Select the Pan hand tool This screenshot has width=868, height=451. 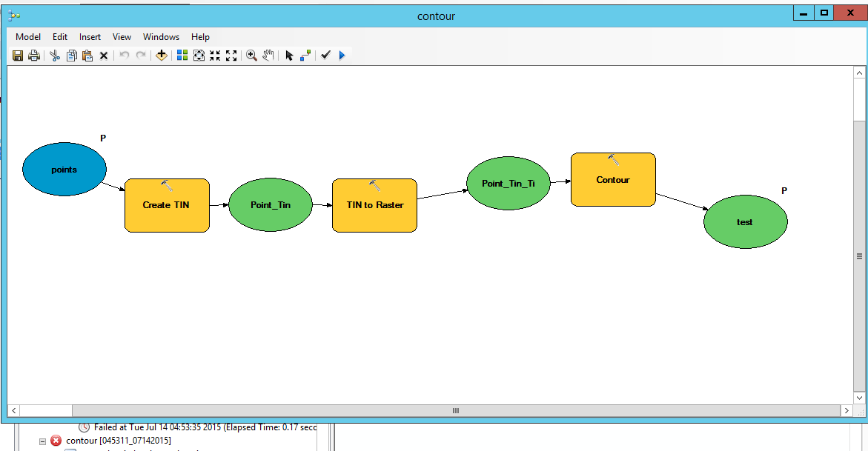pyautogui.click(x=268, y=56)
